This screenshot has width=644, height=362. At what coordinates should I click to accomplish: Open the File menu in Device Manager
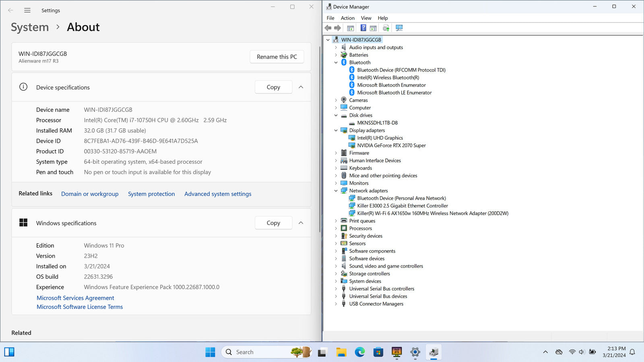tap(330, 18)
